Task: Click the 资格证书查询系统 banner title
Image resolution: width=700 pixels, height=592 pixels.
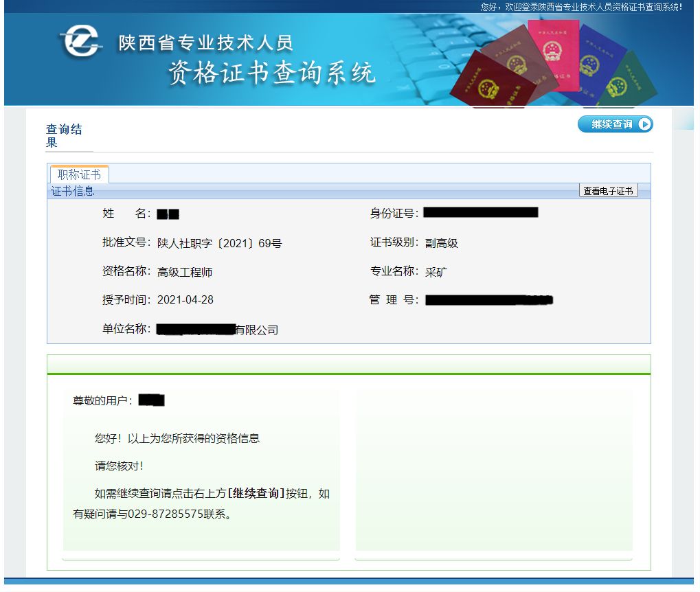Action: click(x=272, y=72)
